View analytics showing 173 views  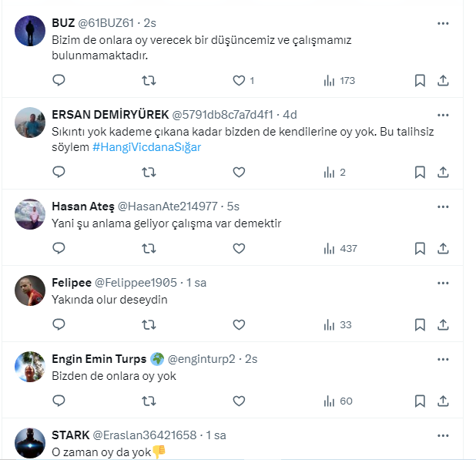click(340, 80)
